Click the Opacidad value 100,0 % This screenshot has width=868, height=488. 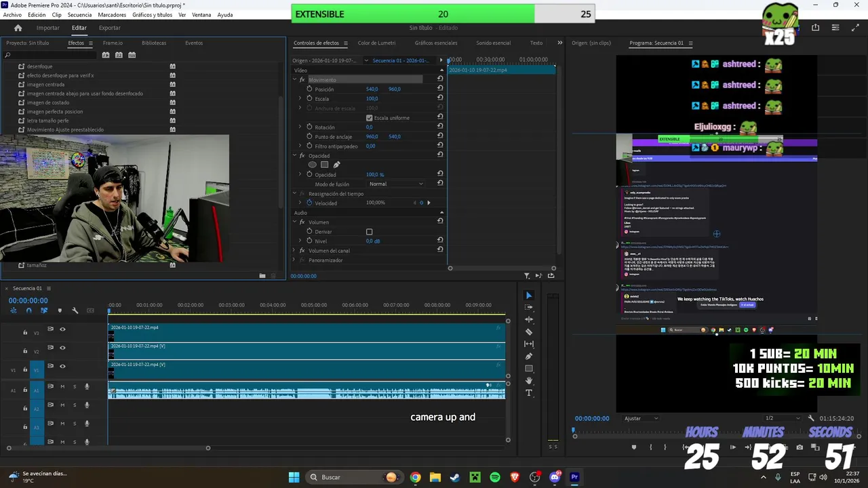coord(375,175)
